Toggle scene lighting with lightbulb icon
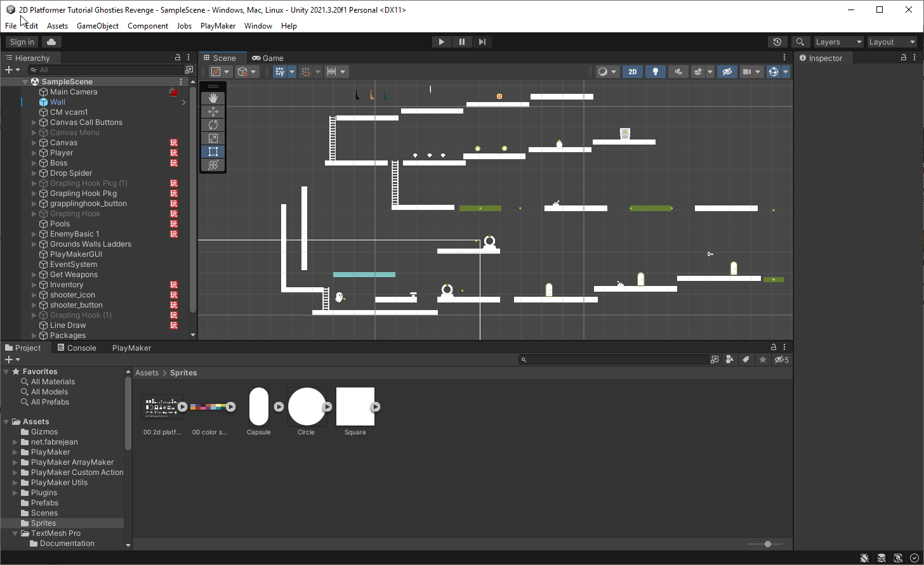The image size is (924, 565). pyautogui.click(x=656, y=72)
